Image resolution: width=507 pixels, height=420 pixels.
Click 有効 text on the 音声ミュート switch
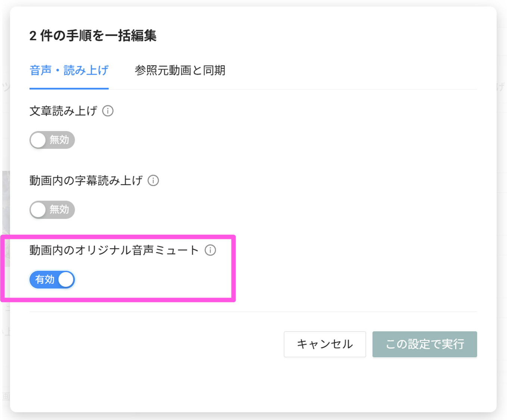click(45, 280)
